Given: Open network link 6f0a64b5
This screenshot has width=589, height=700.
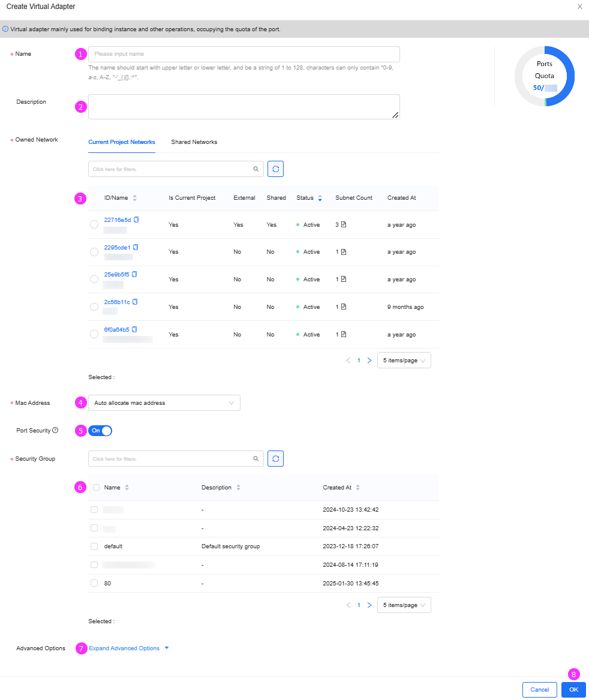Looking at the screenshot, I should point(116,329).
